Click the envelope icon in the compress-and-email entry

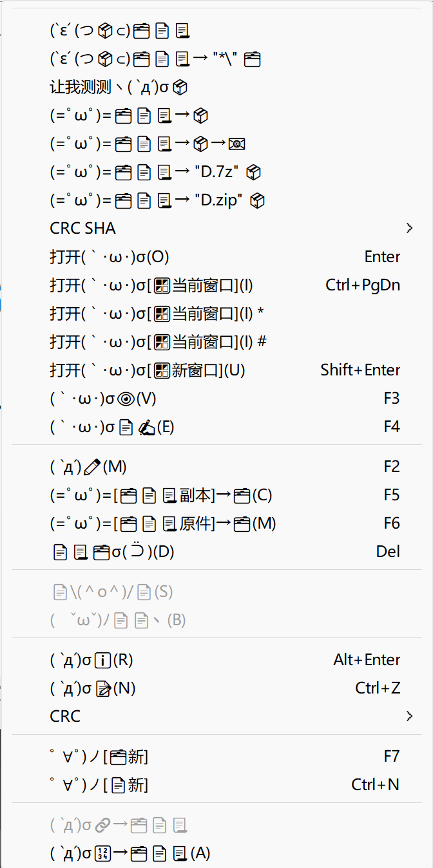tap(237, 144)
